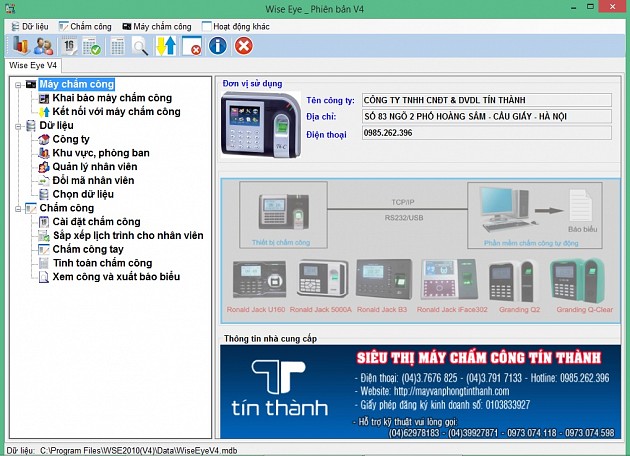Click the Phần mềm chấm công tự động box
Screen dimensions: 630x456
click(535, 215)
